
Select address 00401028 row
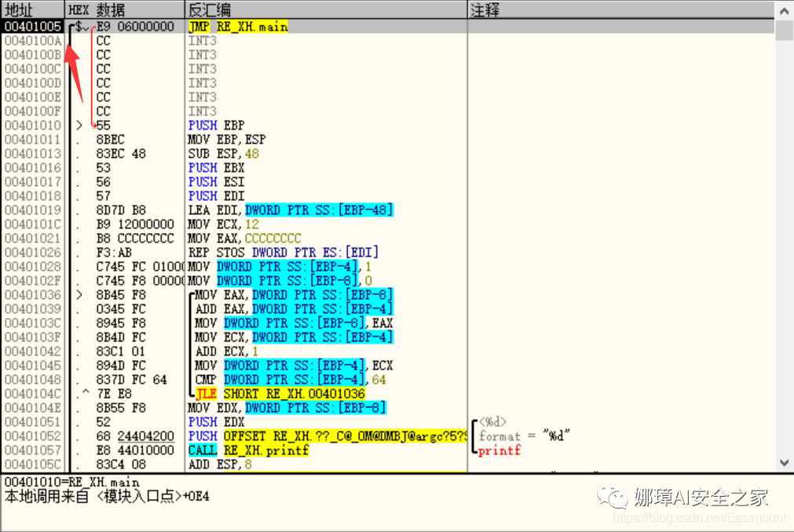tap(33, 267)
